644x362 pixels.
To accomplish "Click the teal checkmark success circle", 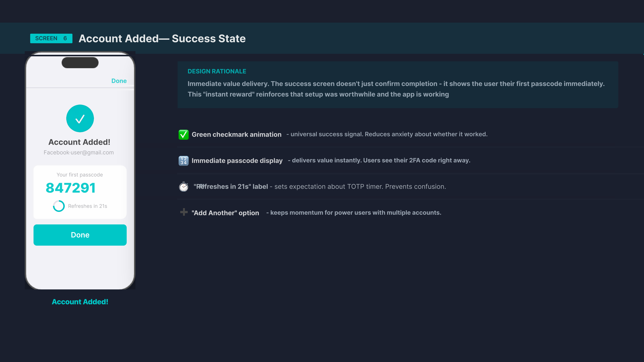I will point(80,118).
